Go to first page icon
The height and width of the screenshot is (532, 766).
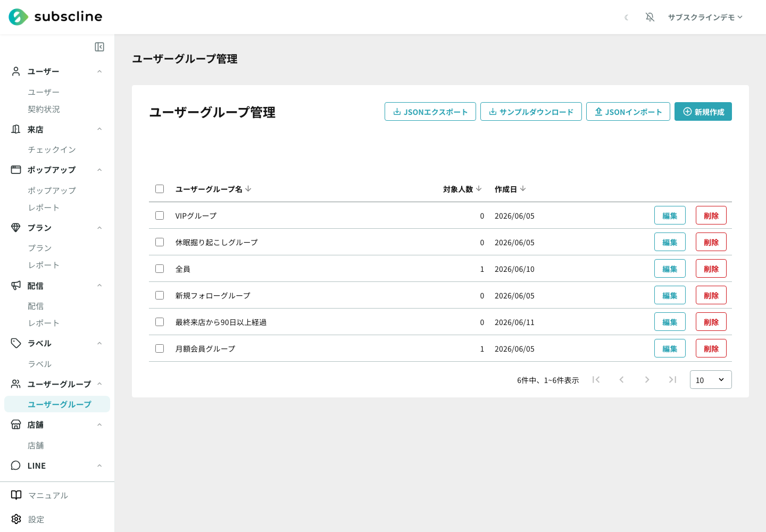point(596,380)
